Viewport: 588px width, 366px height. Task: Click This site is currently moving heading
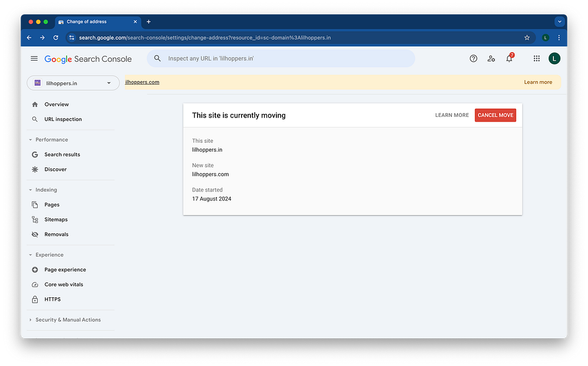pyautogui.click(x=239, y=115)
